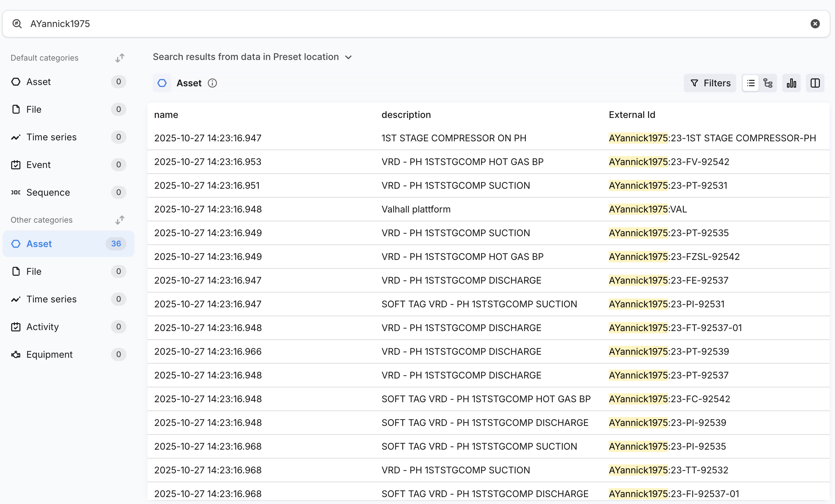Select Event in Default categories
This screenshot has width=835, height=504.
38,165
